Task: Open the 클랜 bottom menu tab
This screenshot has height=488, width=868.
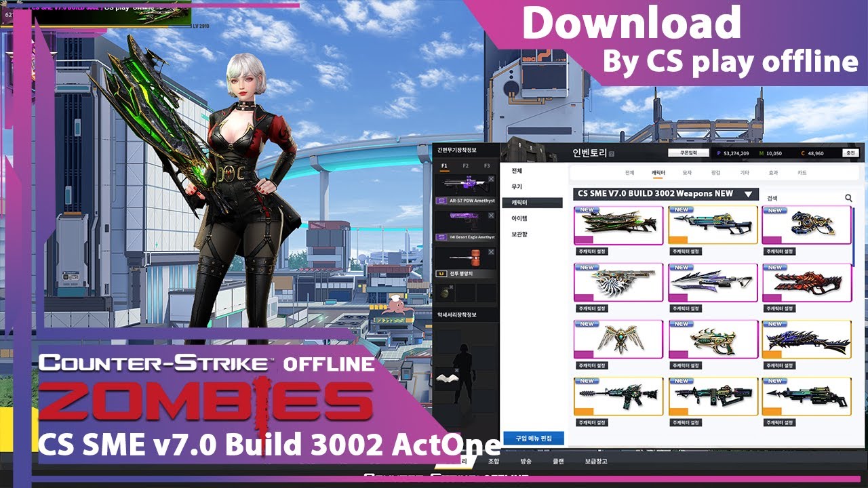Action: 557,462
